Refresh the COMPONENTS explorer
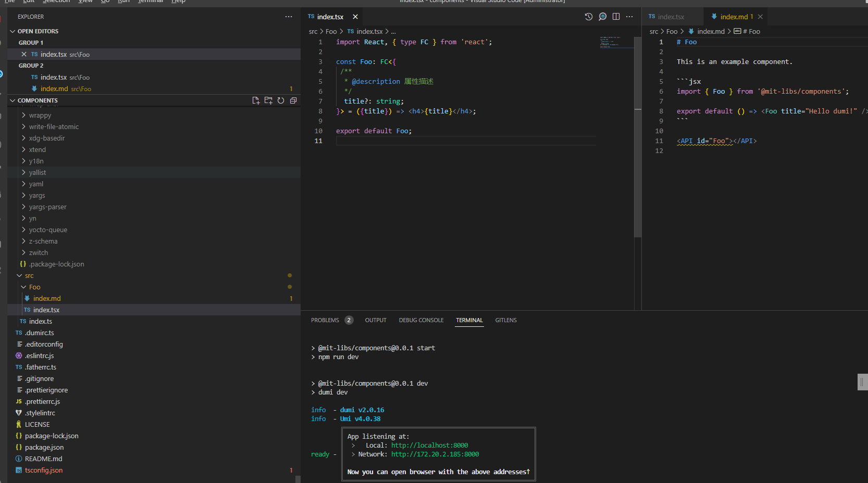The image size is (868, 483). click(281, 100)
